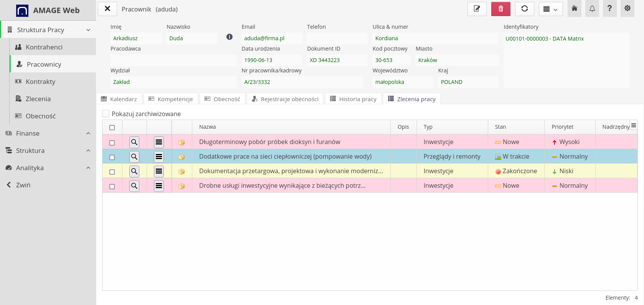Preview the Dodatkowe prace na sieci order with the magnifier

pyautogui.click(x=134, y=157)
